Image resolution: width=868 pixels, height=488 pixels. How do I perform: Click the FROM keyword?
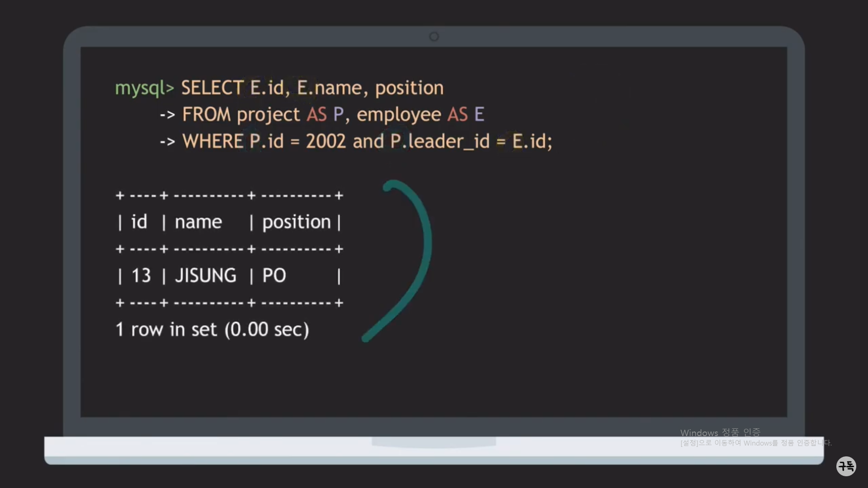coord(206,114)
